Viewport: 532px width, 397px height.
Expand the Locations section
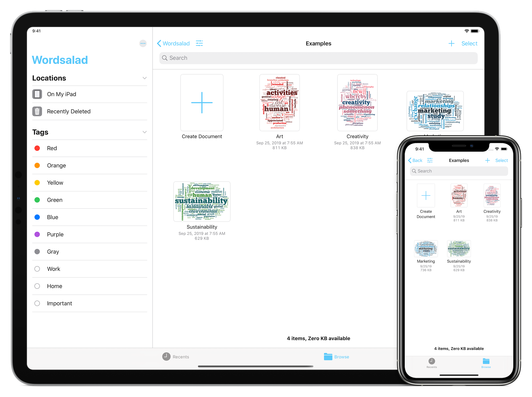(145, 78)
